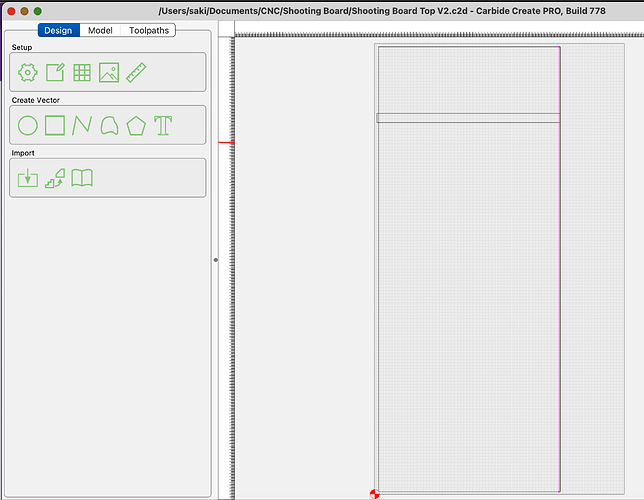Select the Polyline vector tool
Image resolution: width=644 pixels, height=500 pixels.
point(82,125)
